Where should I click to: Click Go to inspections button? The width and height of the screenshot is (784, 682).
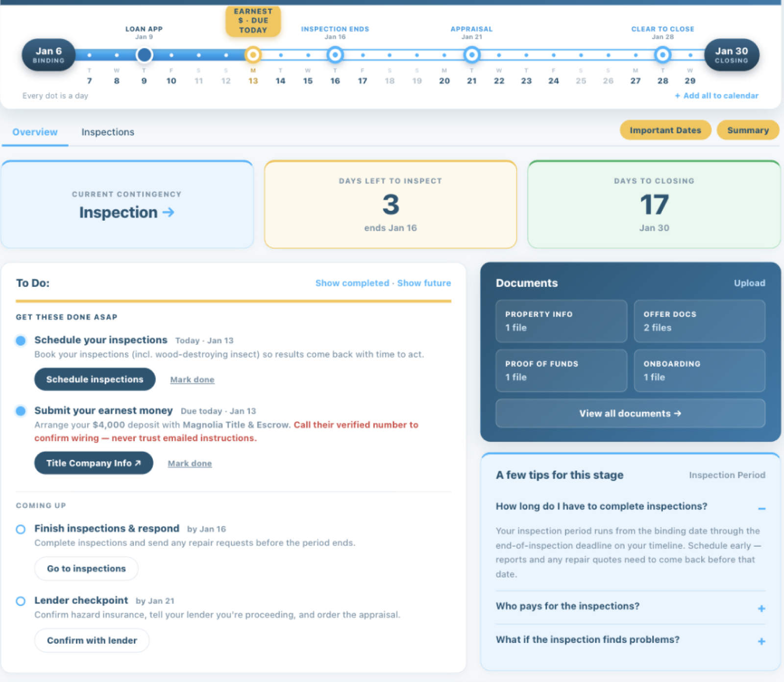(86, 568)
